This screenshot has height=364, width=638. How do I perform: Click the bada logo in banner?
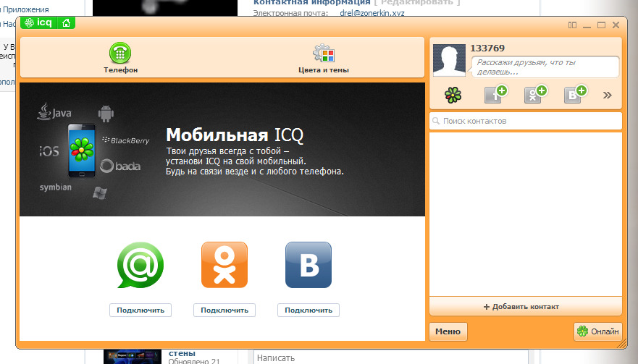[x=120, y=166]
